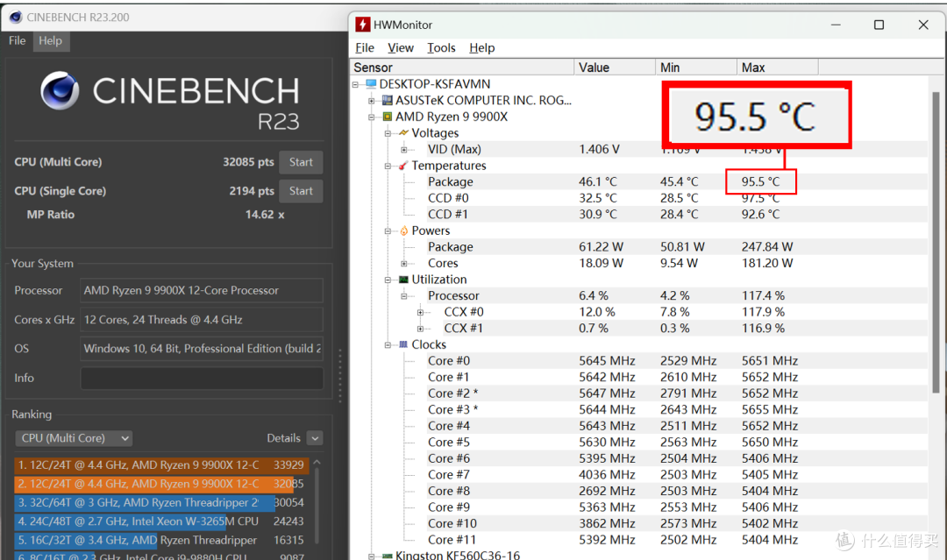Click the Cinebench title bar icon

tap(16, 17)
